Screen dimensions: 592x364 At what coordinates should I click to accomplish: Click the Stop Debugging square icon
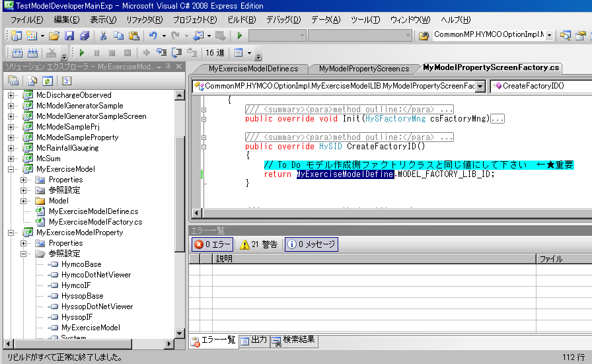click(x=112, y=53)
